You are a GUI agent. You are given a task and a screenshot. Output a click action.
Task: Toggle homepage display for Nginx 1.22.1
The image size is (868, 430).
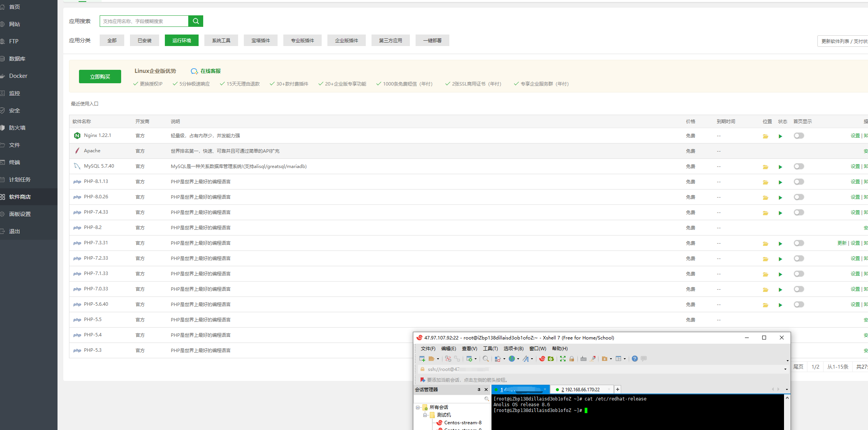[799, 136]
